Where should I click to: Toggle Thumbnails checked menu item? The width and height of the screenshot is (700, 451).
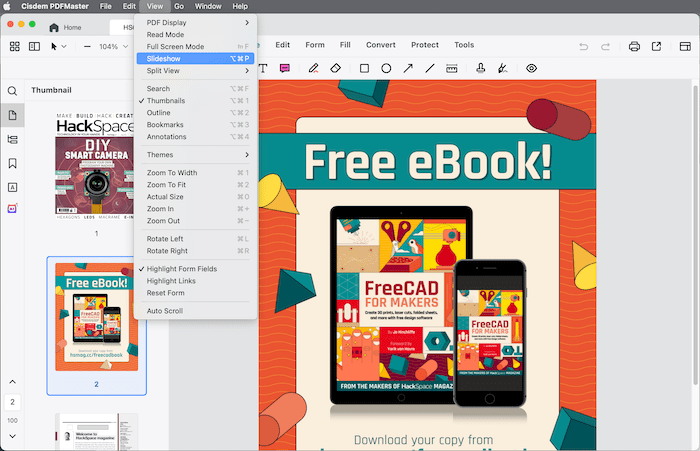point(165,101)
